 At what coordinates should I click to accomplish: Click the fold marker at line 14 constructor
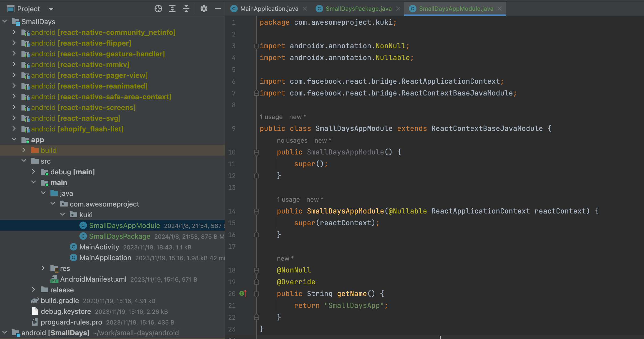pos(256,211)
